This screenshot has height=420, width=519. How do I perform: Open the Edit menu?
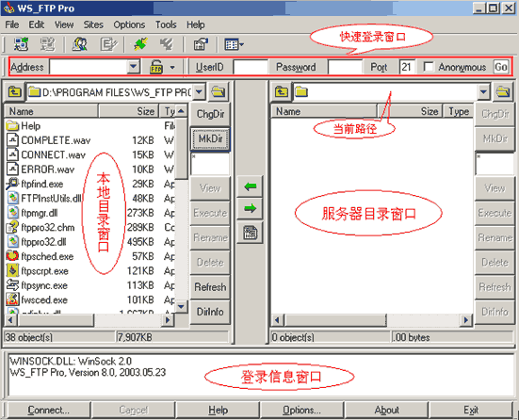37,24
